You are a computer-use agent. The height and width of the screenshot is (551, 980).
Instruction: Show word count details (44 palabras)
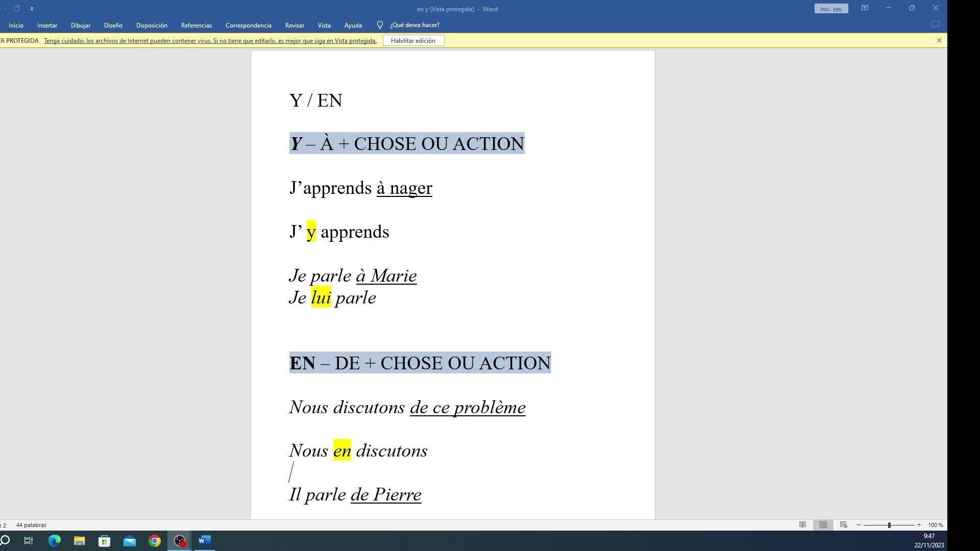tap(31, 525)
